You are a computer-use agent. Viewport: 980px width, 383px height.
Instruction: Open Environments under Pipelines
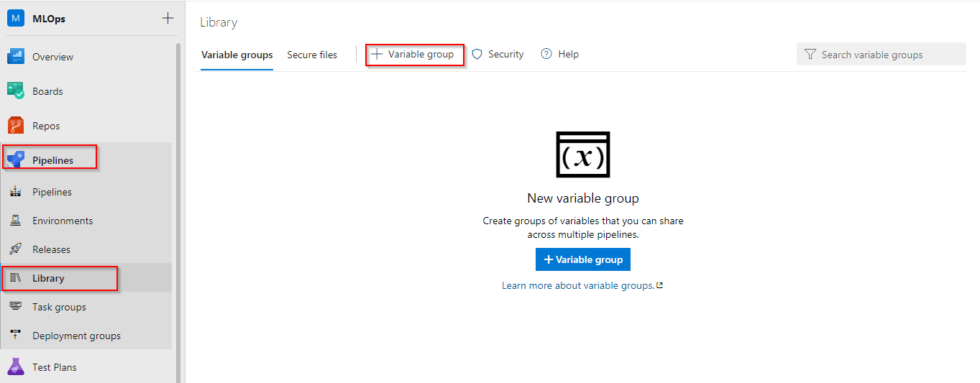(86, 221)
